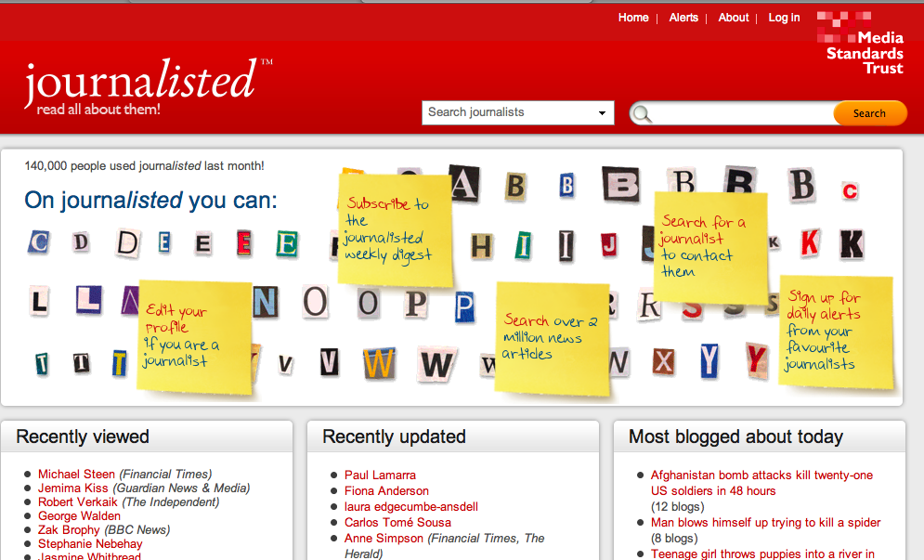
Task: Click the Subscribe to weekly digest sticky note
Action: tap(395, 230)
